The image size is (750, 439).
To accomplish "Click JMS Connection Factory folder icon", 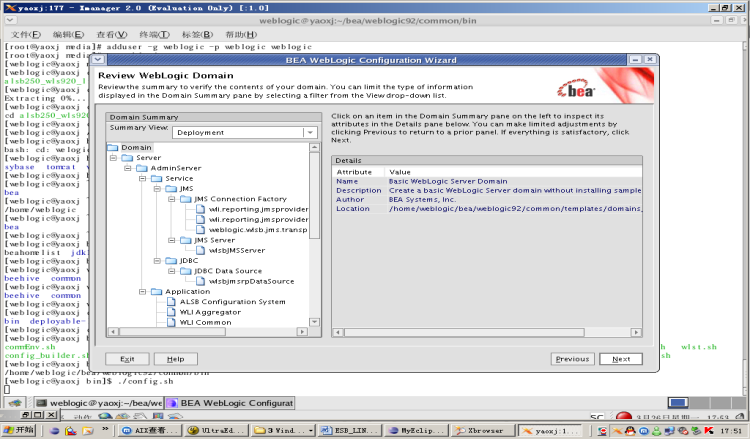I will pyautogui.click(x=186, y=199).
